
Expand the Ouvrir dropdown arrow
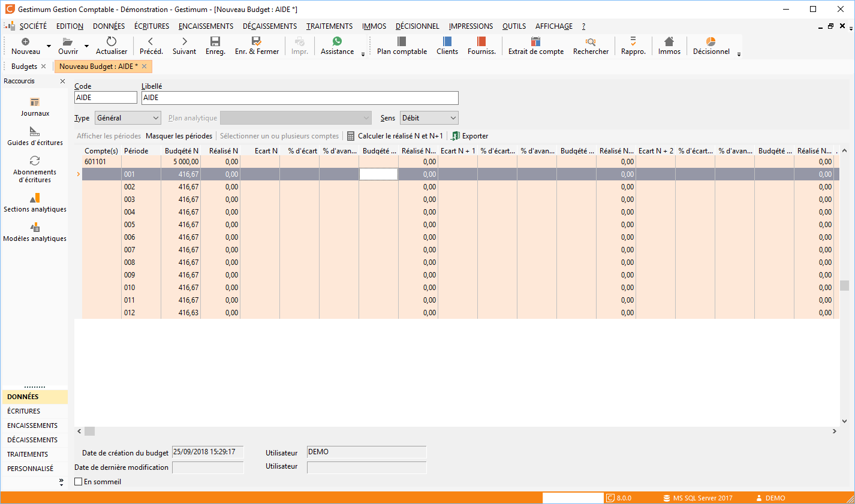point(86,46)
